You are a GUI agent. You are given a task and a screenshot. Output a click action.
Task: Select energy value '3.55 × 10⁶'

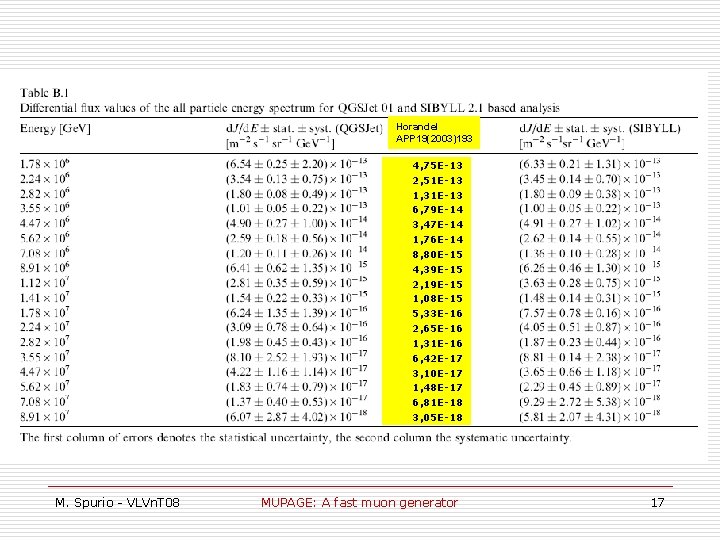pyautogui.click(x=45, y=208)
